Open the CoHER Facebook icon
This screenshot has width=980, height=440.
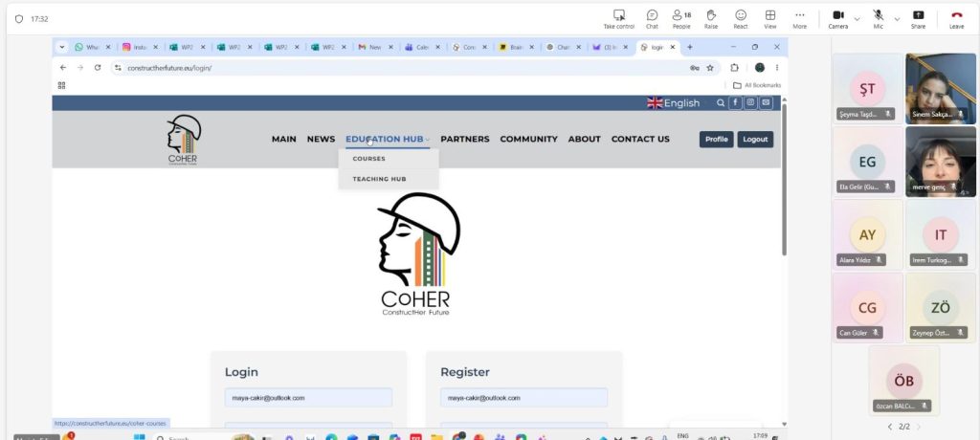[735, 103]
